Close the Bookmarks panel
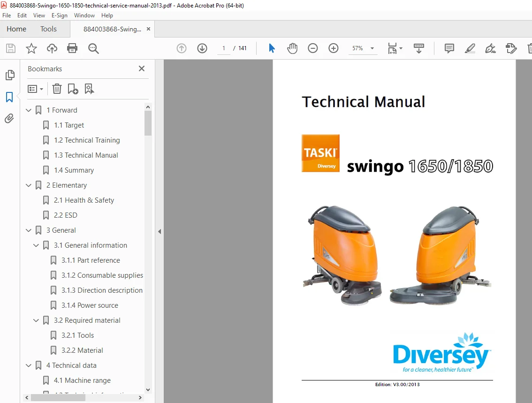 [142, 68]
